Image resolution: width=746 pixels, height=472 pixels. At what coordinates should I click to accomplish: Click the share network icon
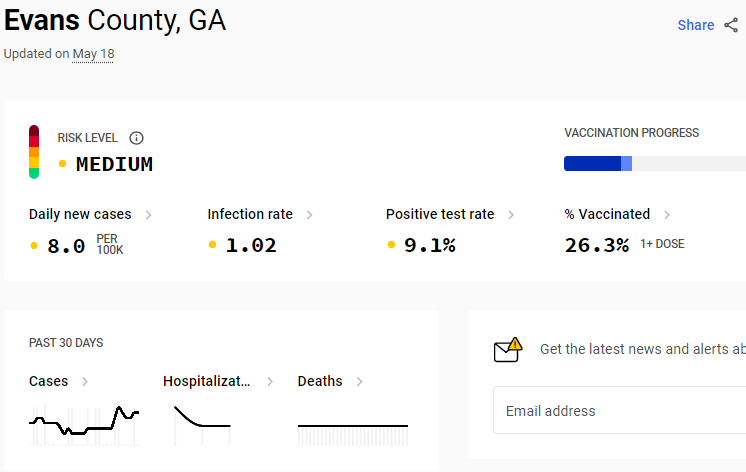coord(731,25)
